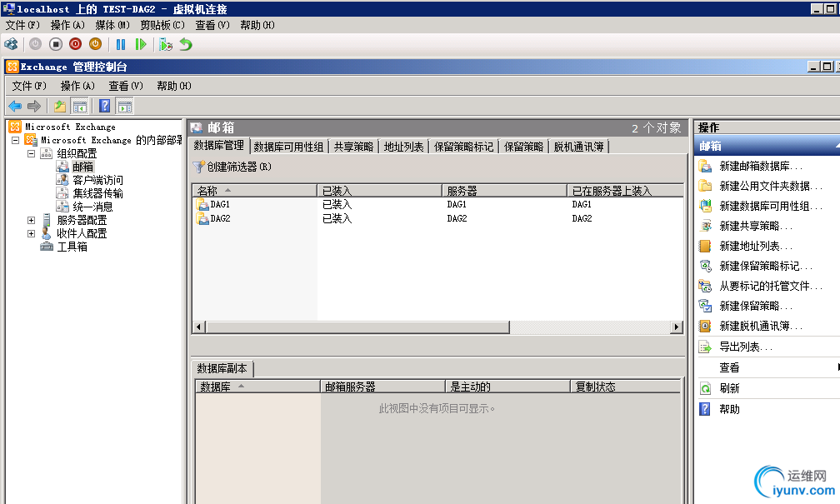Collapse the 组织配置 tree node

[x=31, y=154]
